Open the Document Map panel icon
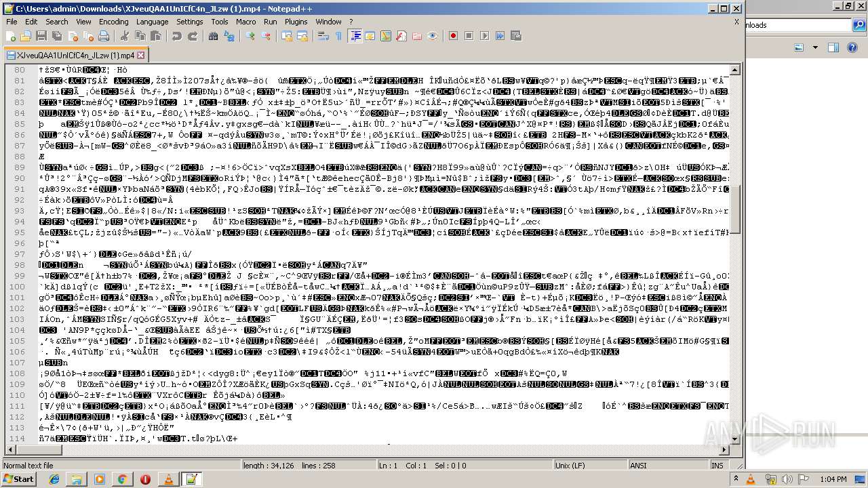868x488 pixels. (x=386, y=36)
